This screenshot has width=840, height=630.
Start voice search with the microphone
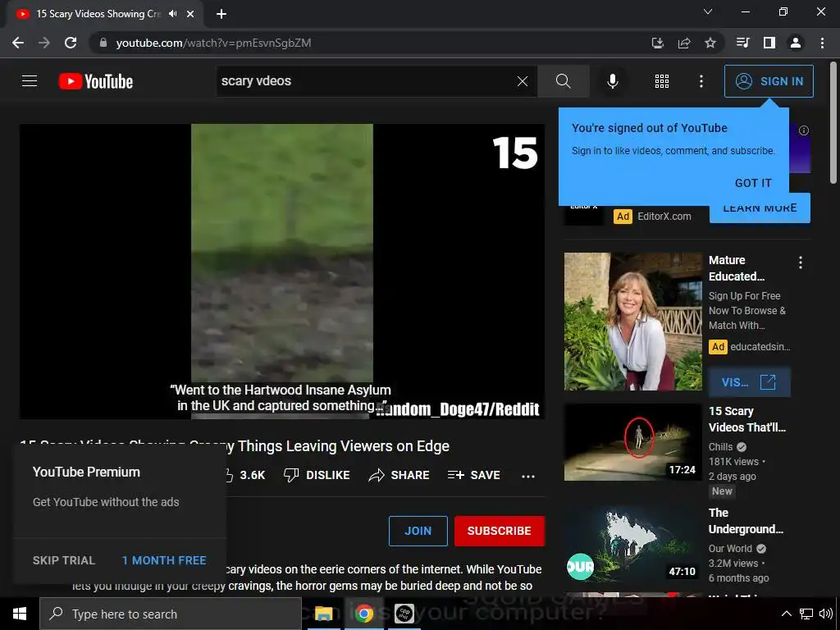coord(612,81)
